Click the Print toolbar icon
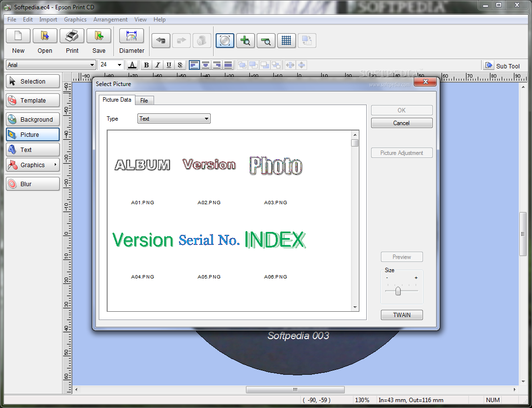 pyautogui.click(x=72, y=36)
